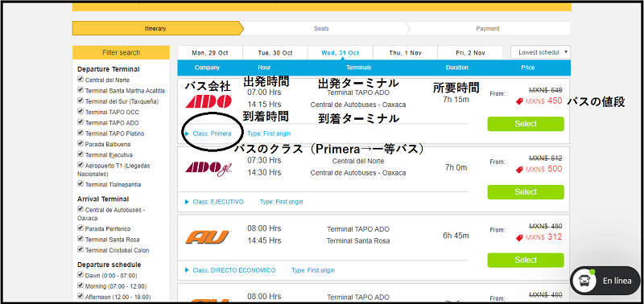Viewport: 644px width, 304px height.
Task: Click the Hour column header
Action: (x=265, y=68)
